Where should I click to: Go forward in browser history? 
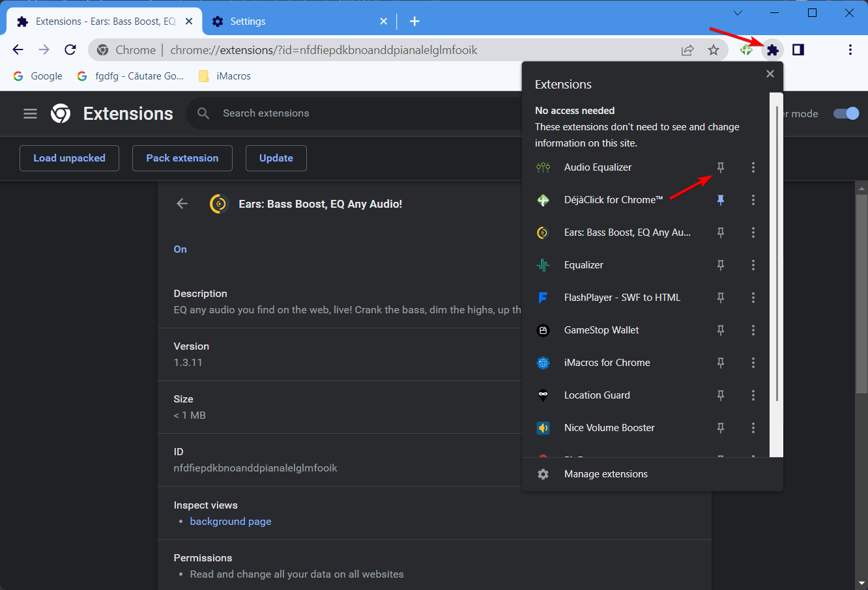[x=44, y=50]
